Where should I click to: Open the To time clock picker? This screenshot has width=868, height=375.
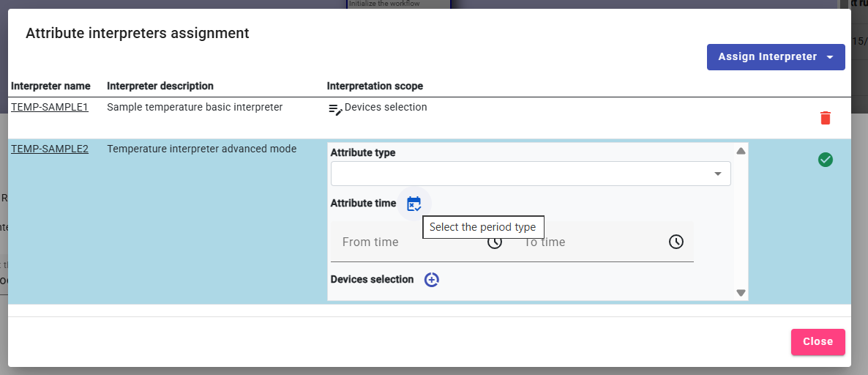click(676, 242)
